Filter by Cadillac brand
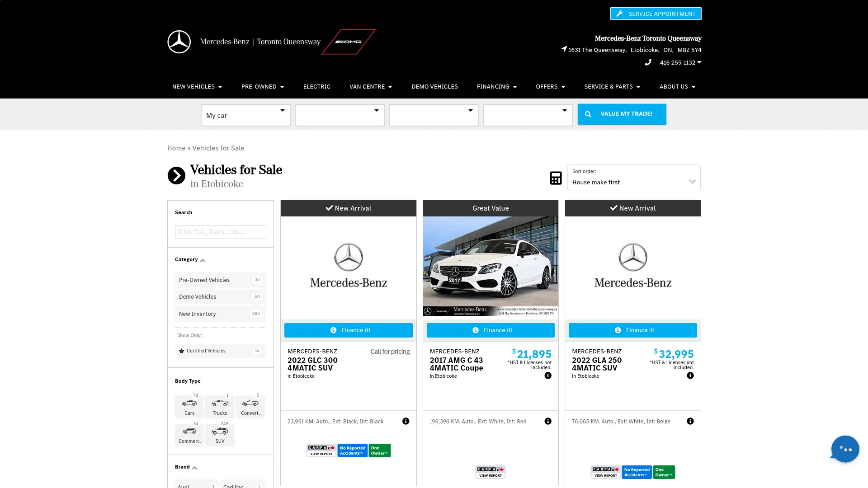Image resolution: width=868 pixels, height=488 pixels. click(243, 484)
